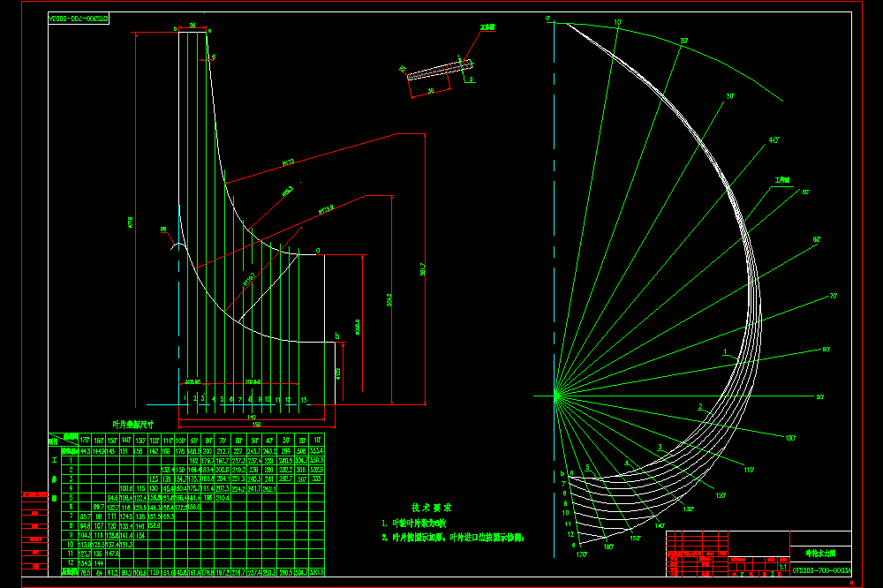Select table cell 111 in row 7
The width and height of the screenshot is (883, 588).
(112, 516)
